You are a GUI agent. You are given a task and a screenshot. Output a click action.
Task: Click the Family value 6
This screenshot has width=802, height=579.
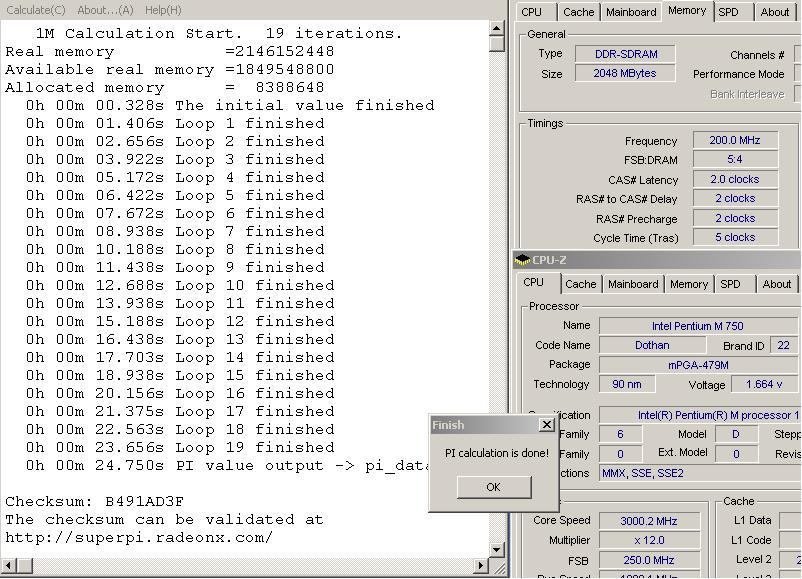pos(620,434)
